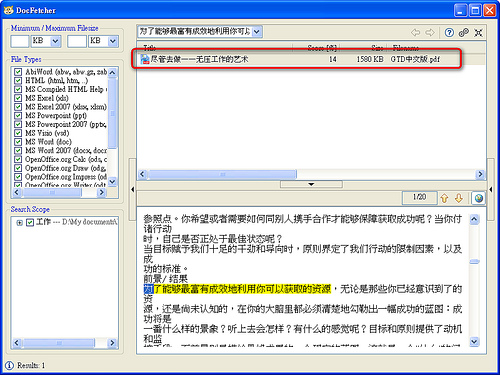Toggle MS Powerpoint 2007 checkbox
The image size is (500, 375).
click(x=18, y=124)
